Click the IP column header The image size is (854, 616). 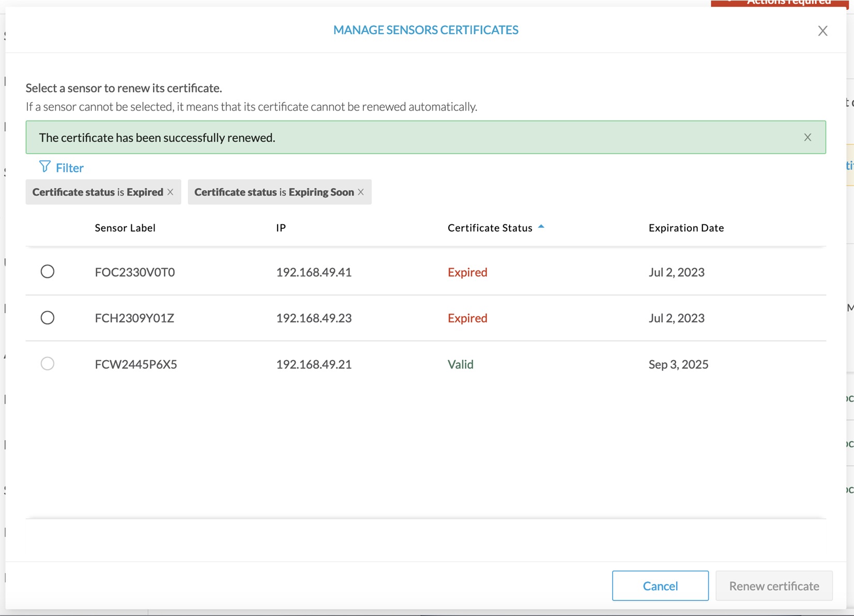tap(281, 227)
